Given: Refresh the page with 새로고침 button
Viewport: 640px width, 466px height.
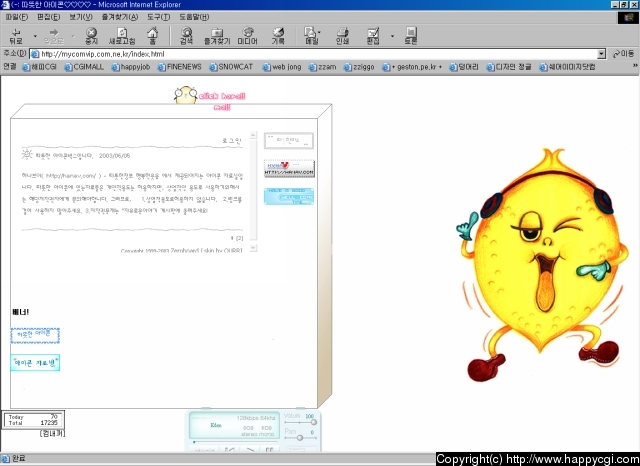Looking at the screenshot, I should [x=122, y=36].
